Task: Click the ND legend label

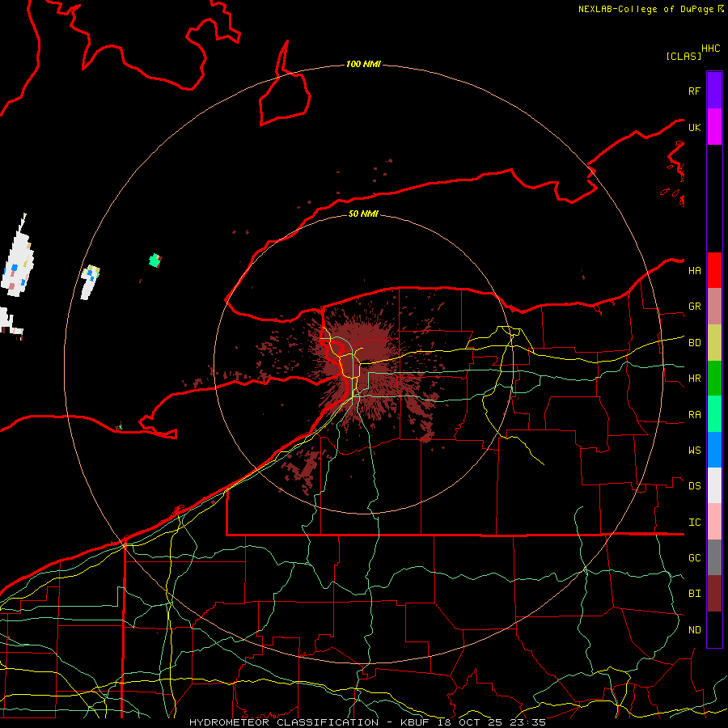Action: (x=694, y=630)
